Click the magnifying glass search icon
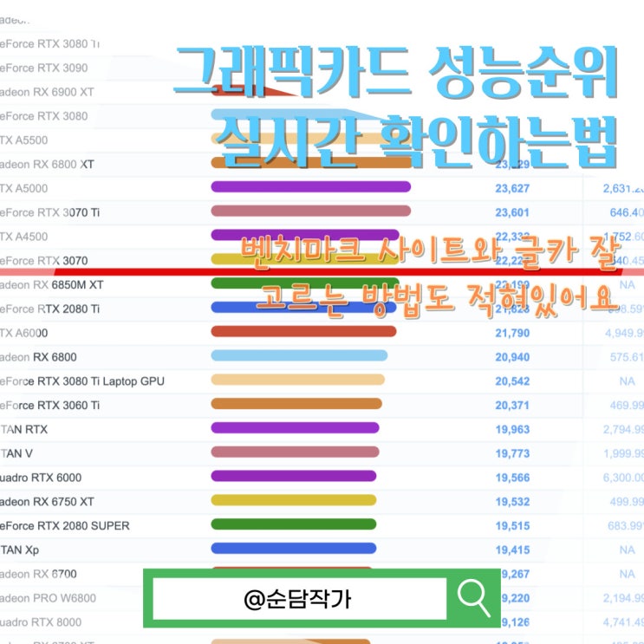Screen dimensions: 644x644 (x=473, y=598)
